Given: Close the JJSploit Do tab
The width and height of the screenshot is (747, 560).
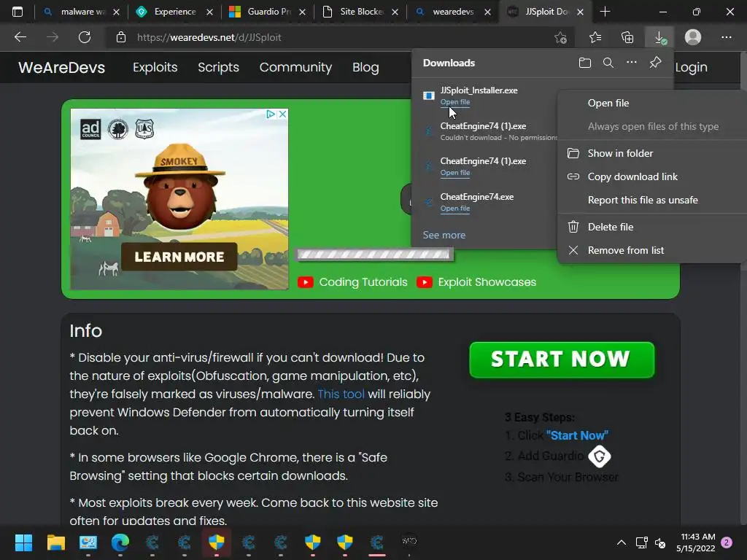Looking at the screenshot, I should (x=580, y=12).
